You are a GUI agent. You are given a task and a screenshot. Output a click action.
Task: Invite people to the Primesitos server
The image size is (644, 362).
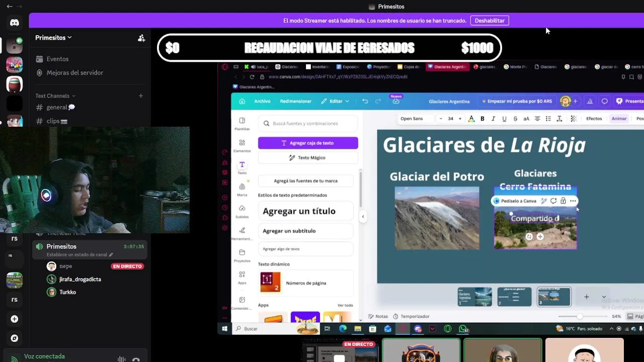(x=141, y=38)
